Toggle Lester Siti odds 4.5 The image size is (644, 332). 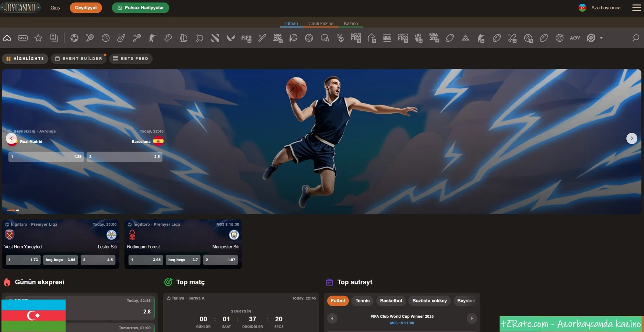(x=98, y=260)
